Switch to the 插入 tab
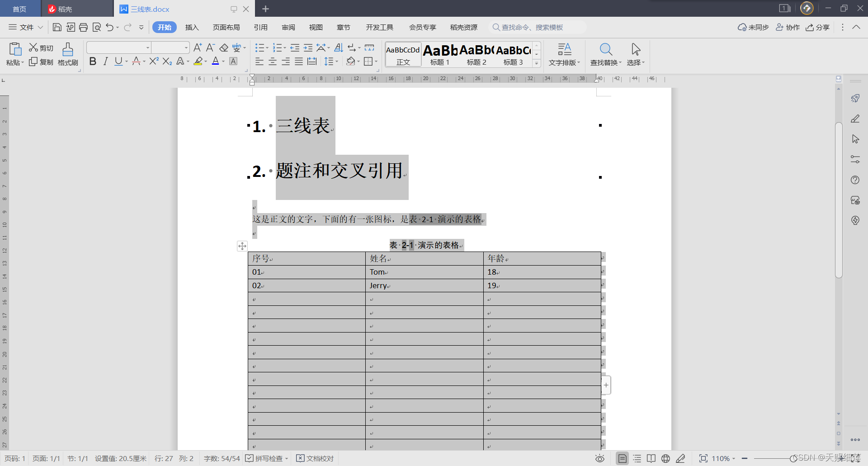868x466 pixels. click(x=192, y=27)
